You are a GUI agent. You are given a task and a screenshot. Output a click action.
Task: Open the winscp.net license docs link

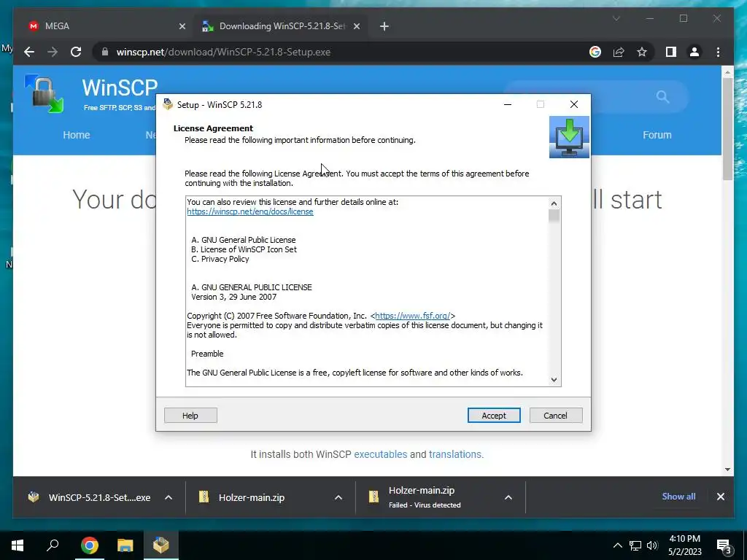click(250, 211)
